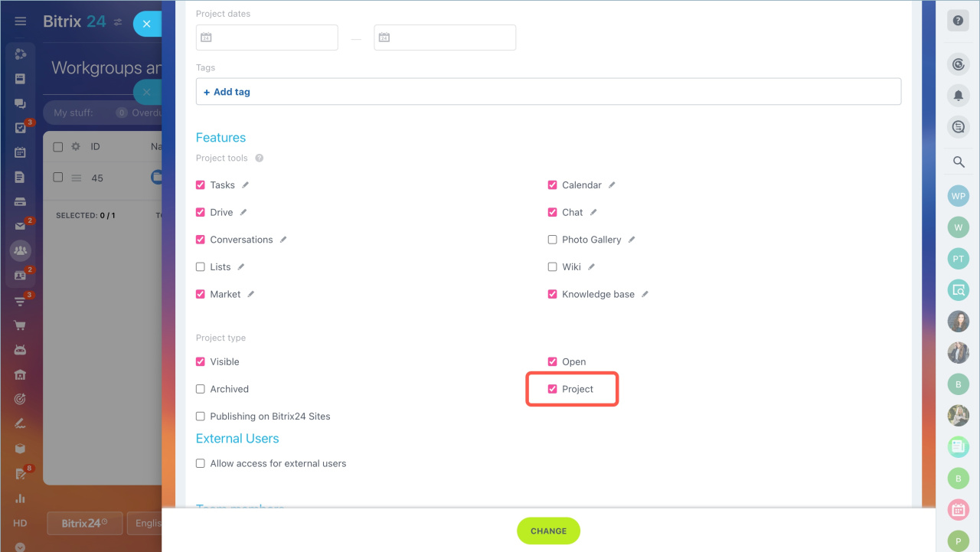This screenshot has width=980, height=552.
Task: Click the search magnifier icon
Action: pos(958,162)
